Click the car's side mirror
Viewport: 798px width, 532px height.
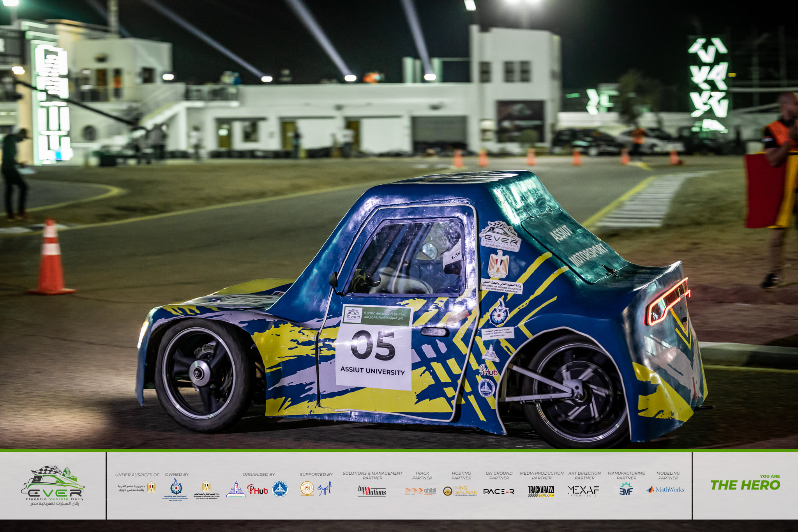[x=334, y=280]
